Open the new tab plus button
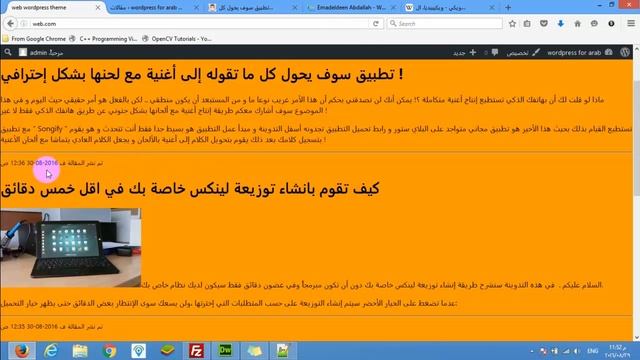The width and height of the screenshot is (640, 360). [508, 7]
